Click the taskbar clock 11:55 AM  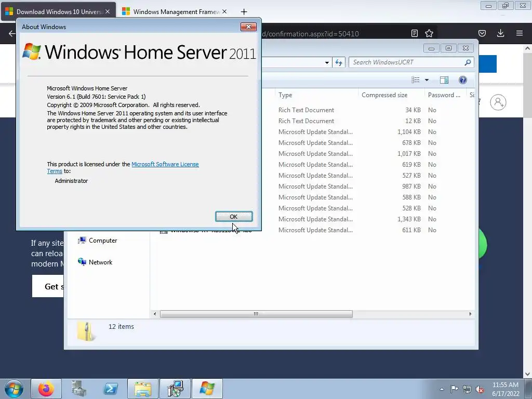pyautogui.click(x=505, y=389)
